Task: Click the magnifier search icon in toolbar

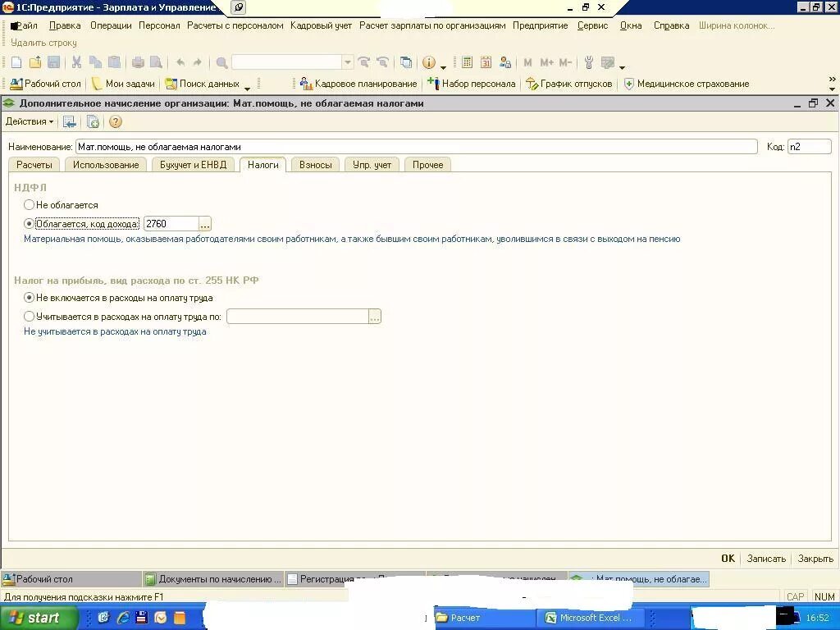Action: pos(221,62)
